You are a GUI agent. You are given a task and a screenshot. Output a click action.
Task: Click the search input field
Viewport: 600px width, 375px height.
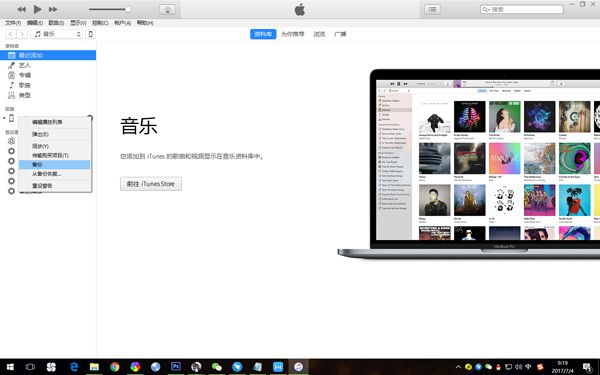point(522,9)
